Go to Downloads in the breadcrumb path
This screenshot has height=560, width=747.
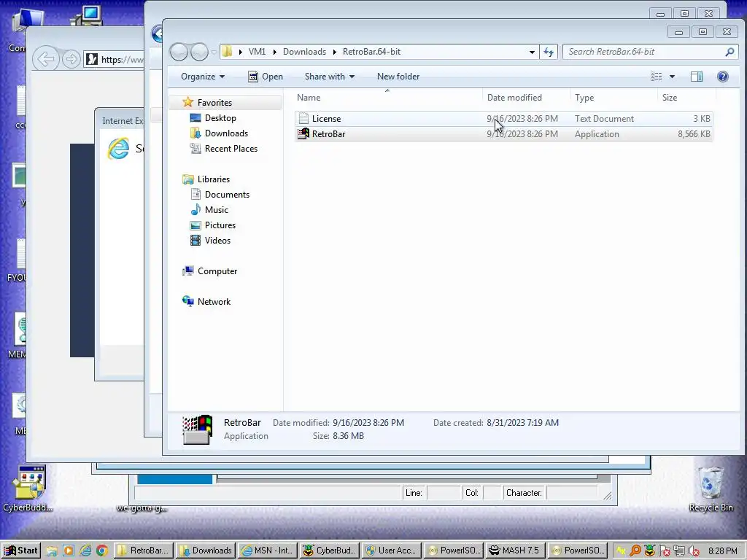point(304,52)
